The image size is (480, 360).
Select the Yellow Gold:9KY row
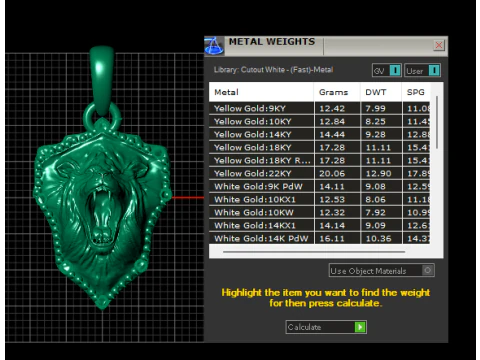(319, 108)
